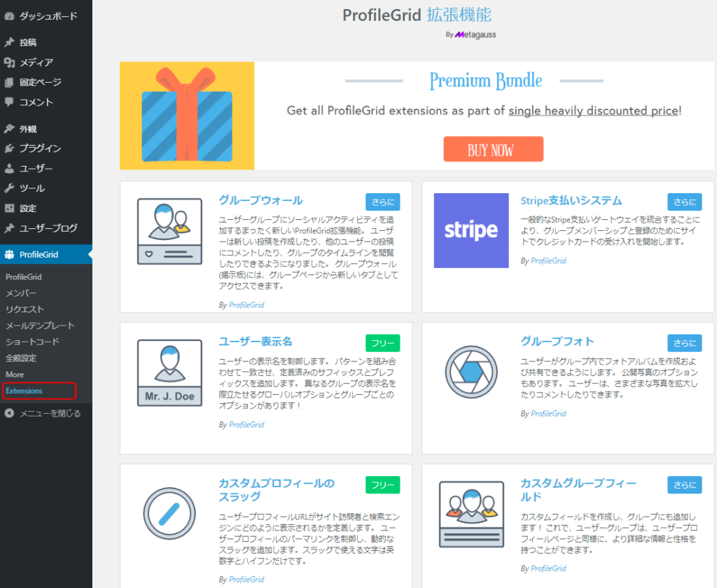Click the gift box Premium Bundle image

[187, 115]
